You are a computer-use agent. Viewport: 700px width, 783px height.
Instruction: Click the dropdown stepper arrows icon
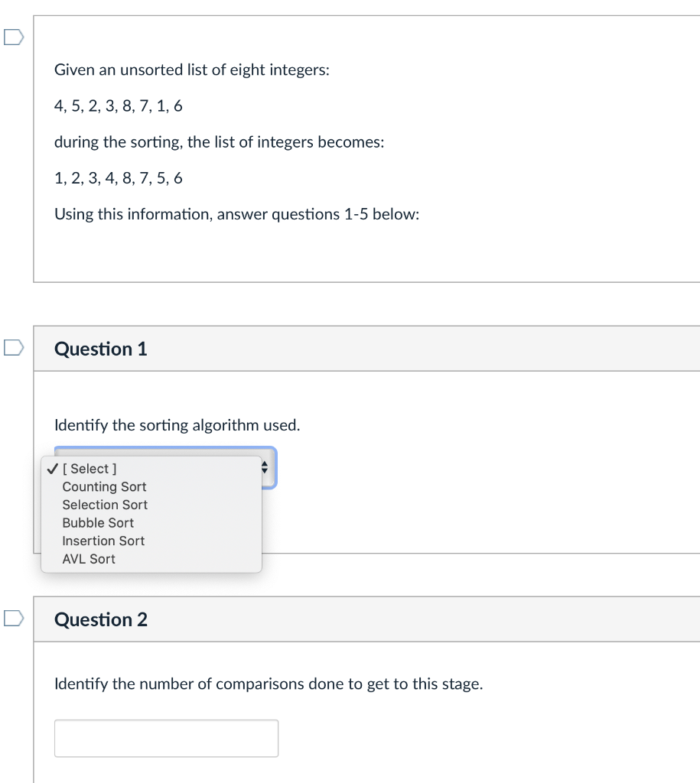pos(263,467)
